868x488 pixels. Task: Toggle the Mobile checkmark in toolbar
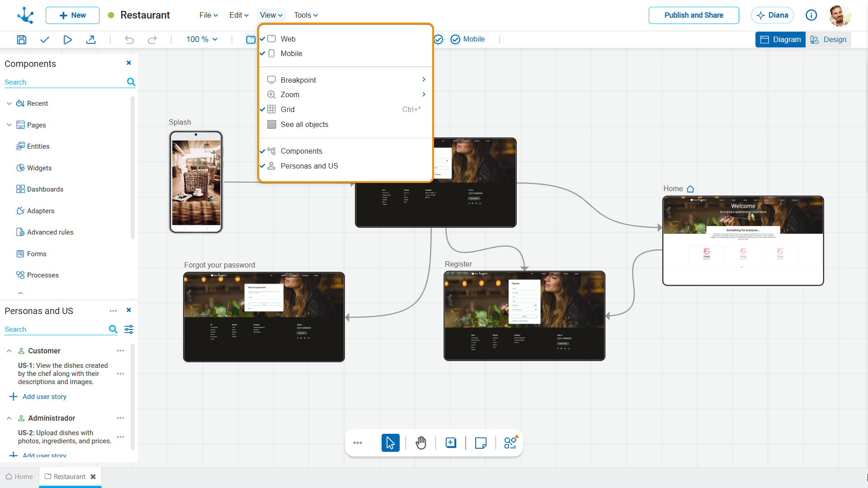coord(455,39)
